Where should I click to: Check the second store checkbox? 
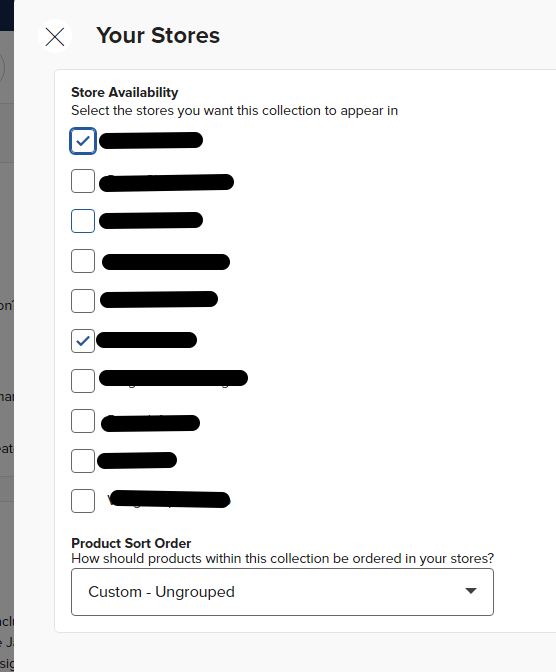[x=83, y=181]
